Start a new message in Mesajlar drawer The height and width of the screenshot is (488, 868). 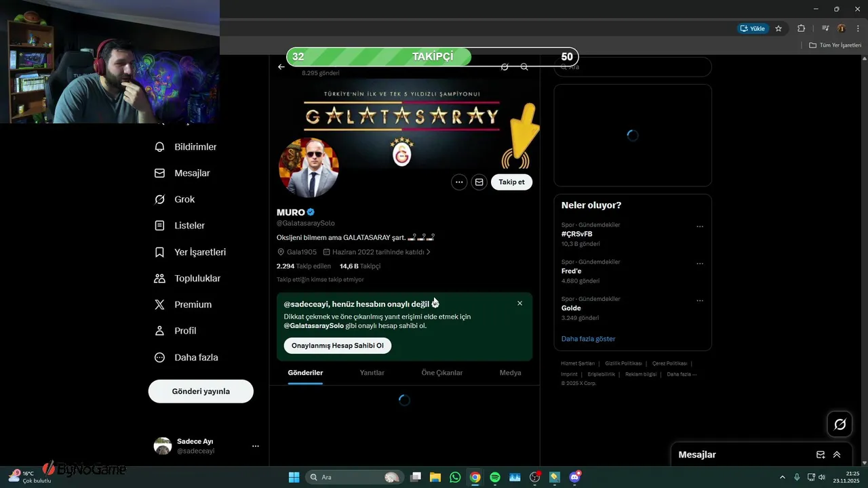click(821, 455)
